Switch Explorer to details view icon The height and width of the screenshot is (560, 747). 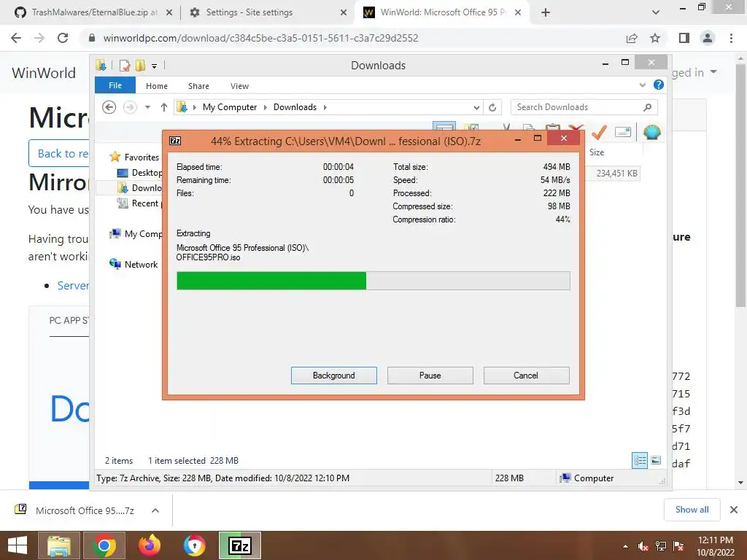639,460
